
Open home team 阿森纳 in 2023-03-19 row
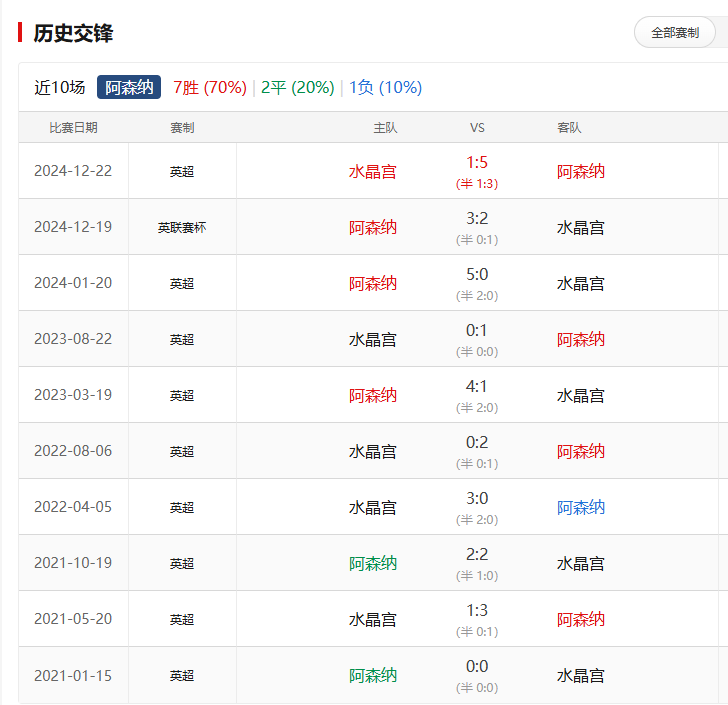tap(373, 396)
